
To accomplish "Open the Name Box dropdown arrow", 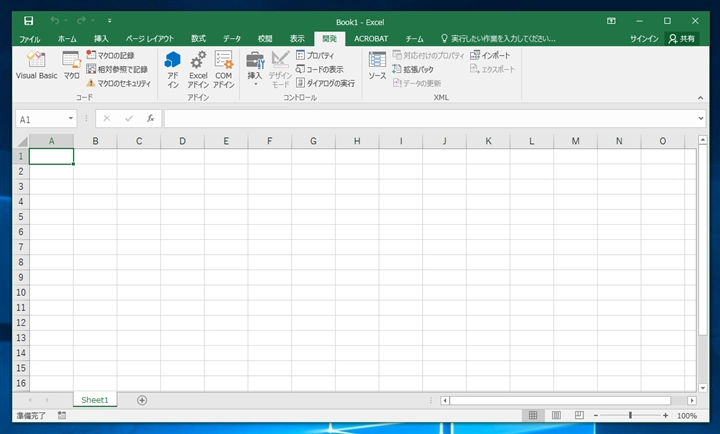I will coord(71,118).
